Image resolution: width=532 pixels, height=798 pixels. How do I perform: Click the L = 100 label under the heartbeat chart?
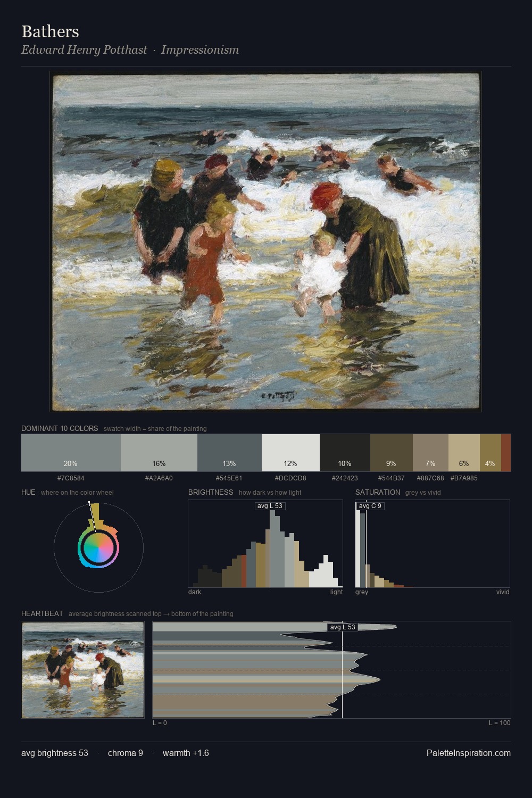tap(500, 722)
